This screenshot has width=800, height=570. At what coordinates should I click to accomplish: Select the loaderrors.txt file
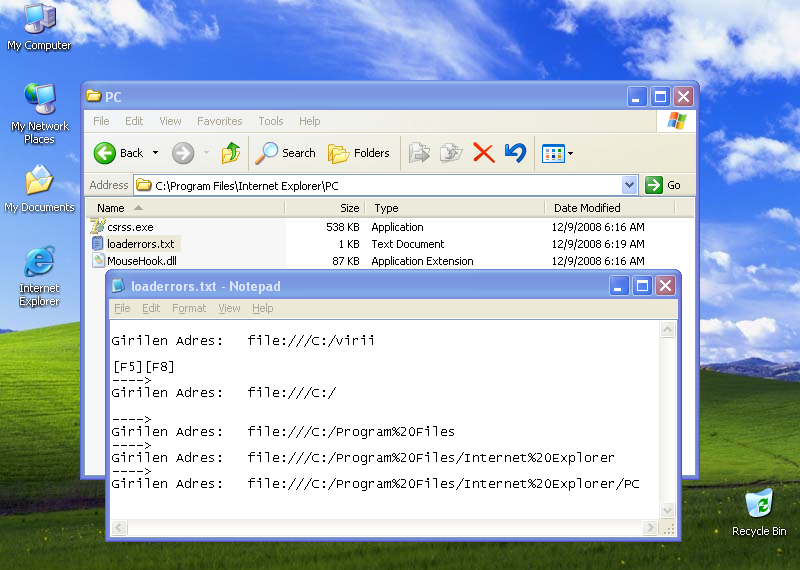tap(140, 244)
